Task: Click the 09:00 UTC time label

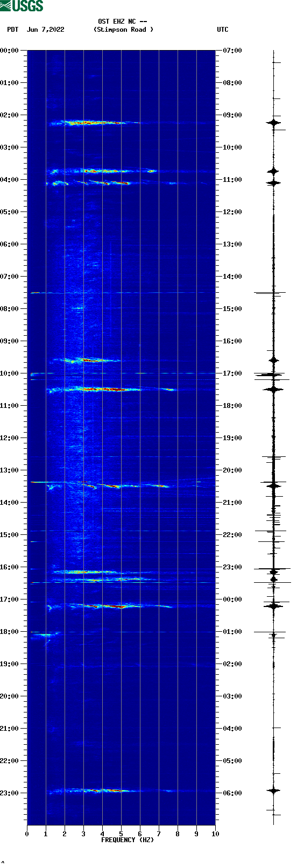Action: pyautogui.click(x=232, y=115)
